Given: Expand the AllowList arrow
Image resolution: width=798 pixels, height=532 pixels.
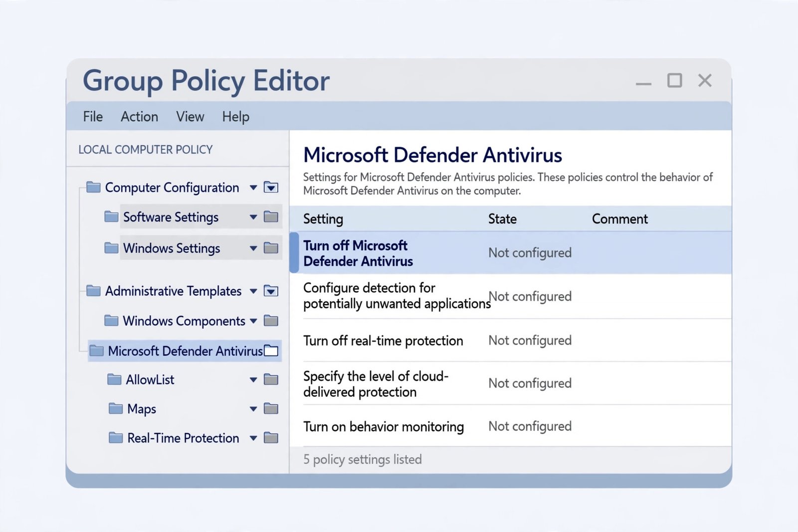Looking at the screenshot, I should tap(253, 380).
